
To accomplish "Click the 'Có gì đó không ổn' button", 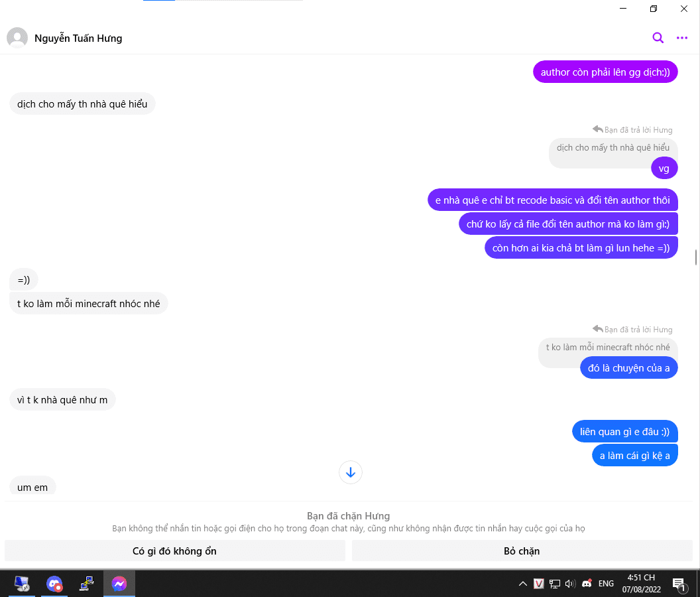I will pyautogui.click(x=174, y=551).
